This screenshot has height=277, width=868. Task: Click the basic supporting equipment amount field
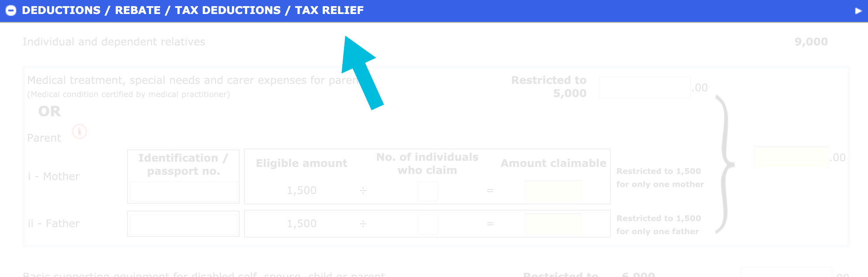tap(786, 273)
